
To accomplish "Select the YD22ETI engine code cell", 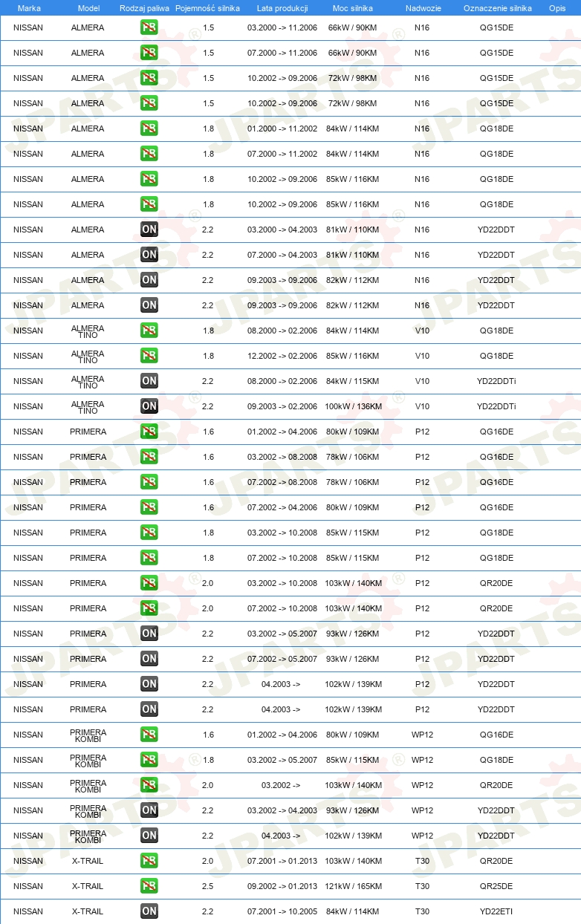I will tap(496, 911).
